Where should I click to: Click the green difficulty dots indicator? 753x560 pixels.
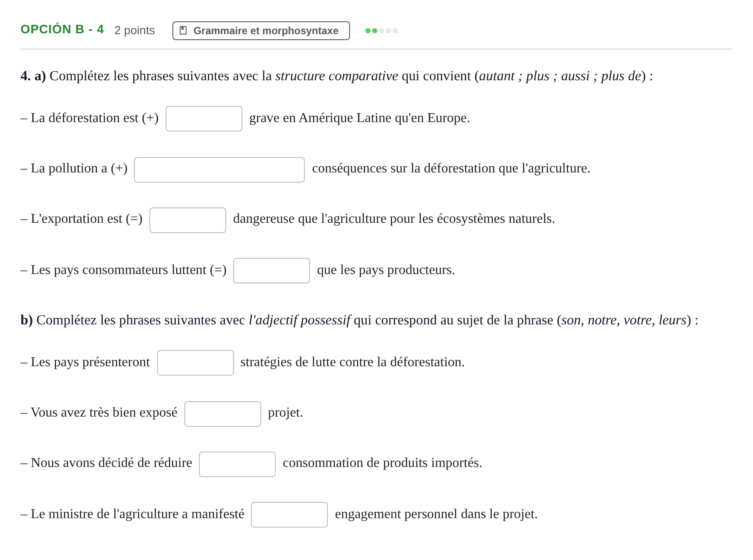tap(382, 31)
